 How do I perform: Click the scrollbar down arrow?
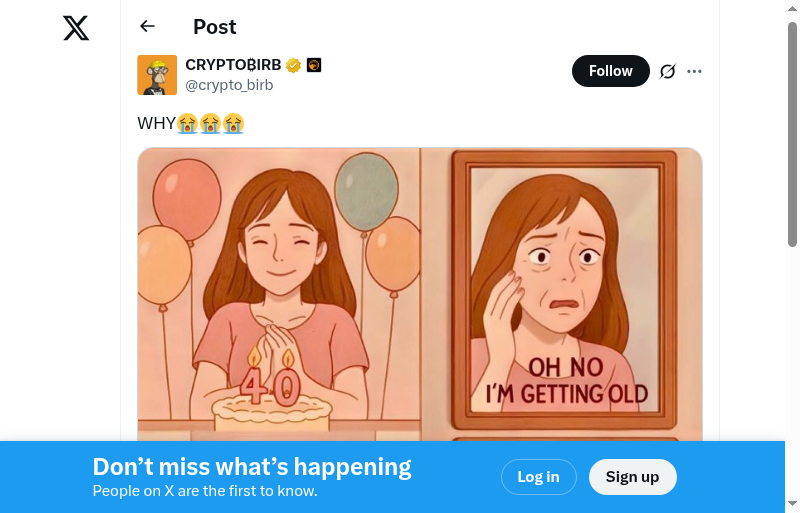pos(792,503)
